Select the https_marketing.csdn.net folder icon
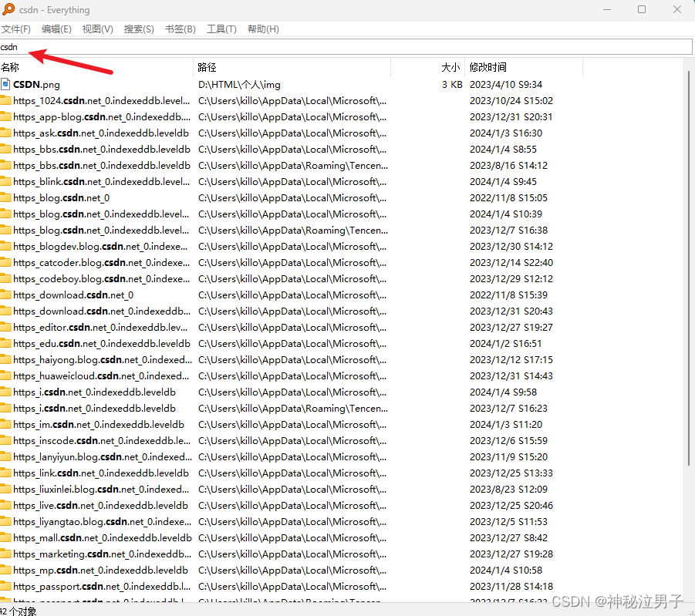This screenshot has width=695, height=616. (x=5, y=554)
